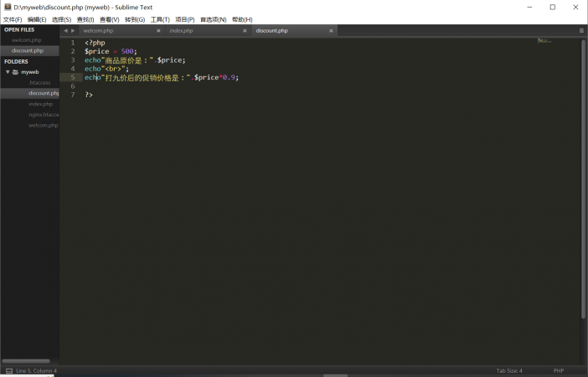
Task: Open the 编辑(E) menu
Action: click(x=37, y=19)
